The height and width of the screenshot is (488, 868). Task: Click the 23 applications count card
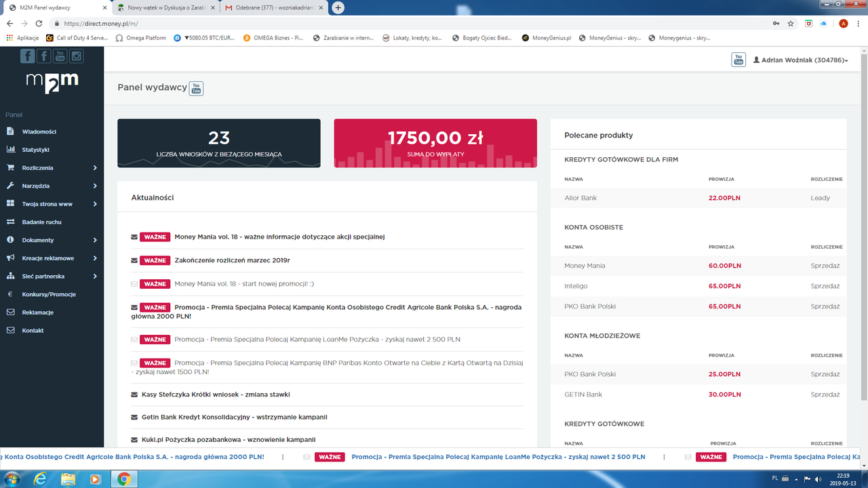[x=219, y=143]
